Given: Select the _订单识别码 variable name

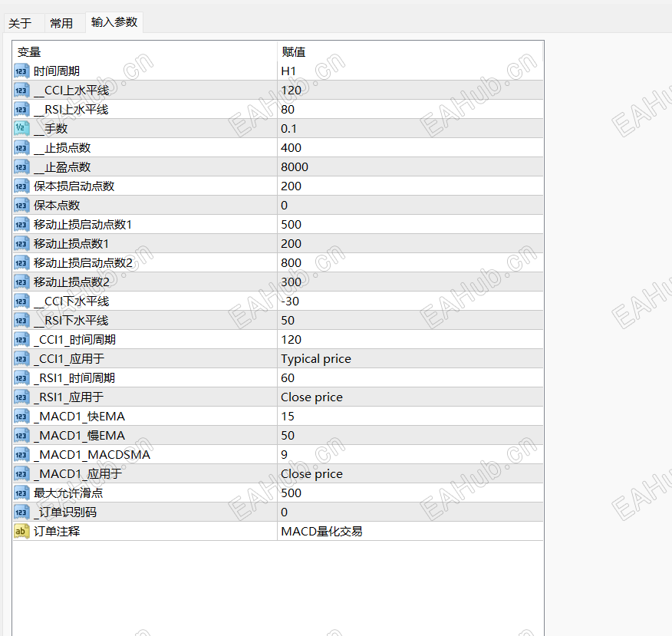Looking at the screenshot, I should 65,512.
